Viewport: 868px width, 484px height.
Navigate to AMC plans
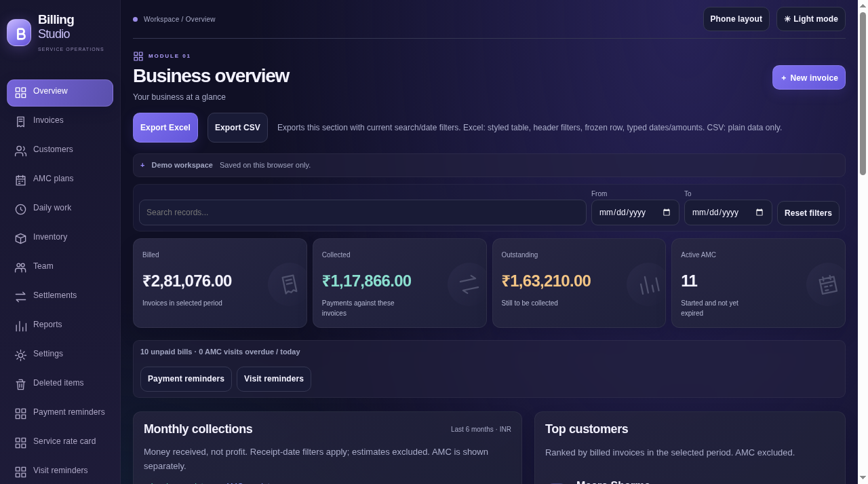click(60, 180)
